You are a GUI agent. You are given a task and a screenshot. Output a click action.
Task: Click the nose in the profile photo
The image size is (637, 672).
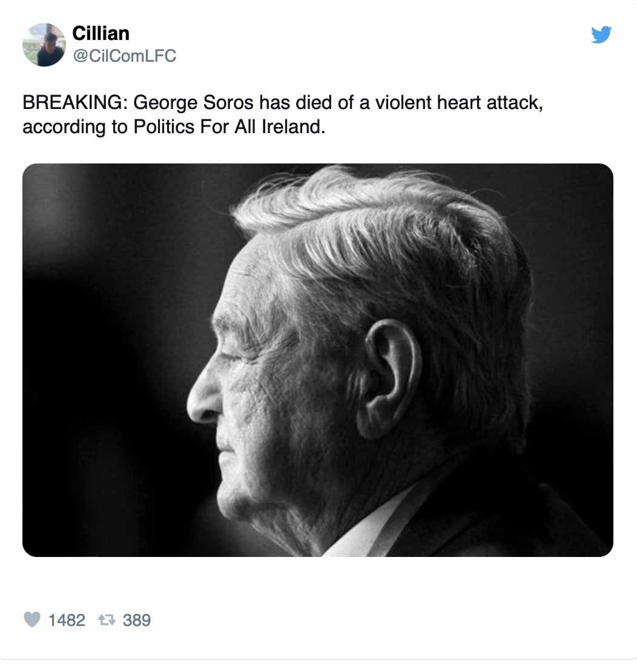(201, 403)
